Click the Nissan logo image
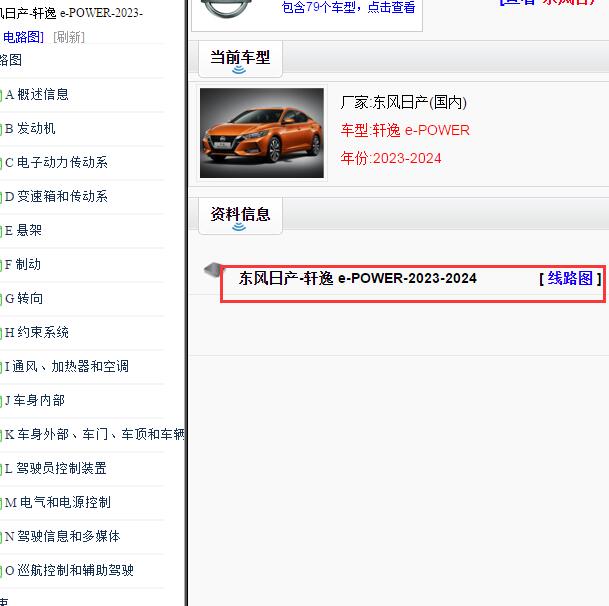 coord(227,8)
